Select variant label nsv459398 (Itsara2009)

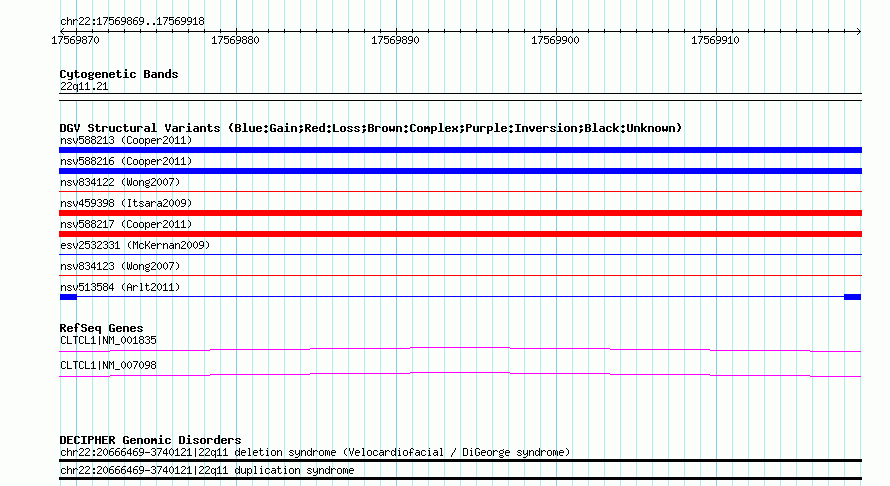(x=126, y=203)
